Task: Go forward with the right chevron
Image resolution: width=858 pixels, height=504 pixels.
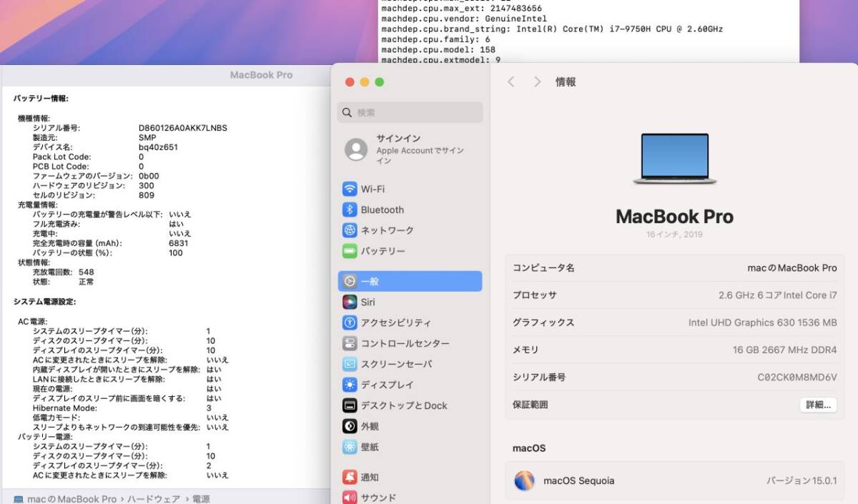Action: tap(538, 82)
